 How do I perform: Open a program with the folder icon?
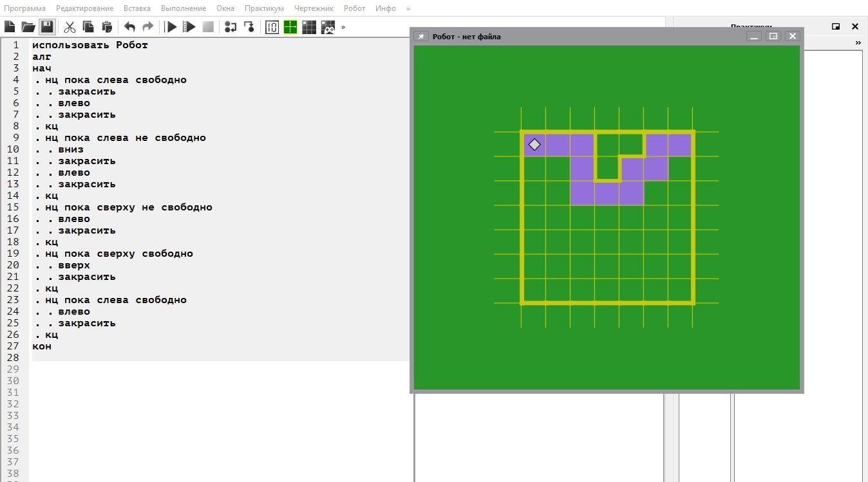(28, 27)
